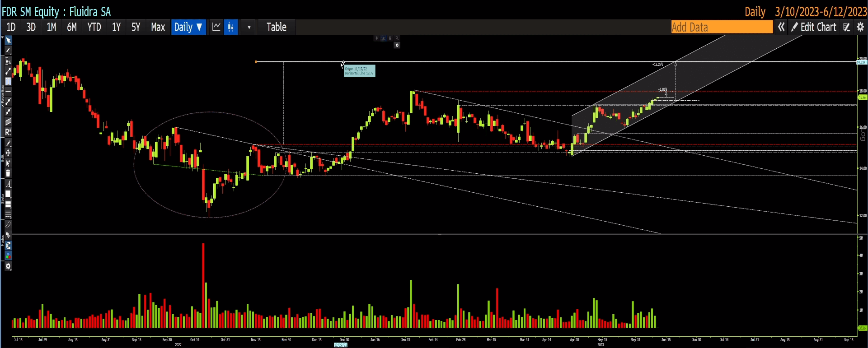Click Edit Chart button
868x348 pixels.
pos(814,27)
